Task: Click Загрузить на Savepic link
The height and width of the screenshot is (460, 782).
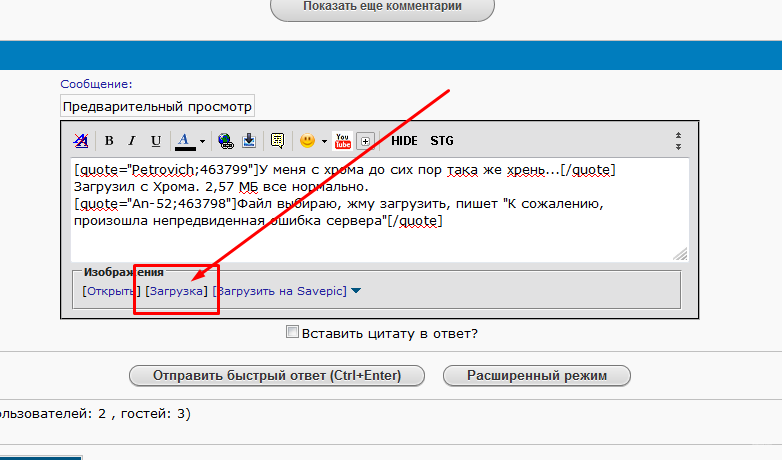Action: click(280, 291)
